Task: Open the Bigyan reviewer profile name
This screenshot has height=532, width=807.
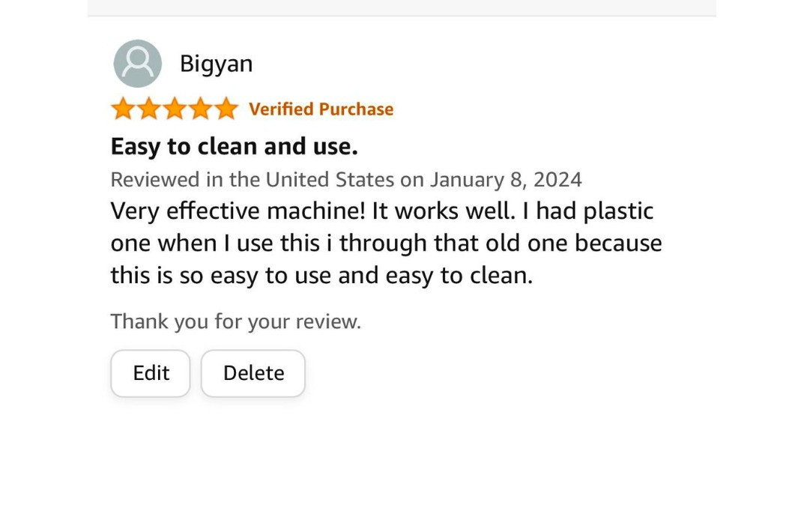Action: pos(216,64)
